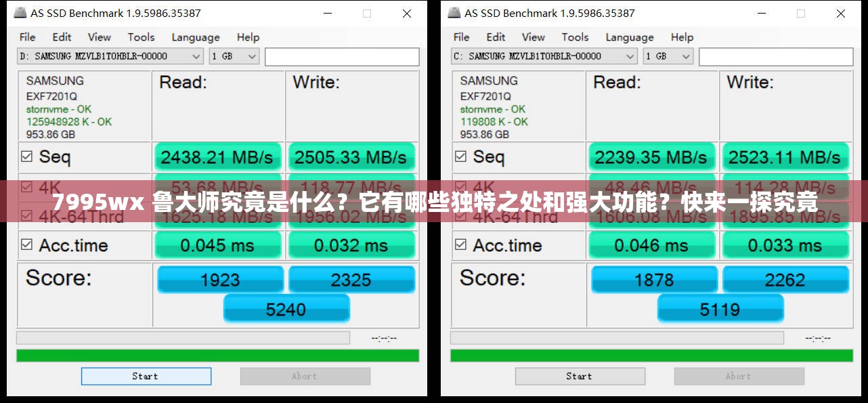Open View menu in left window
The image size is (868, 403).
tap(99, 37)
